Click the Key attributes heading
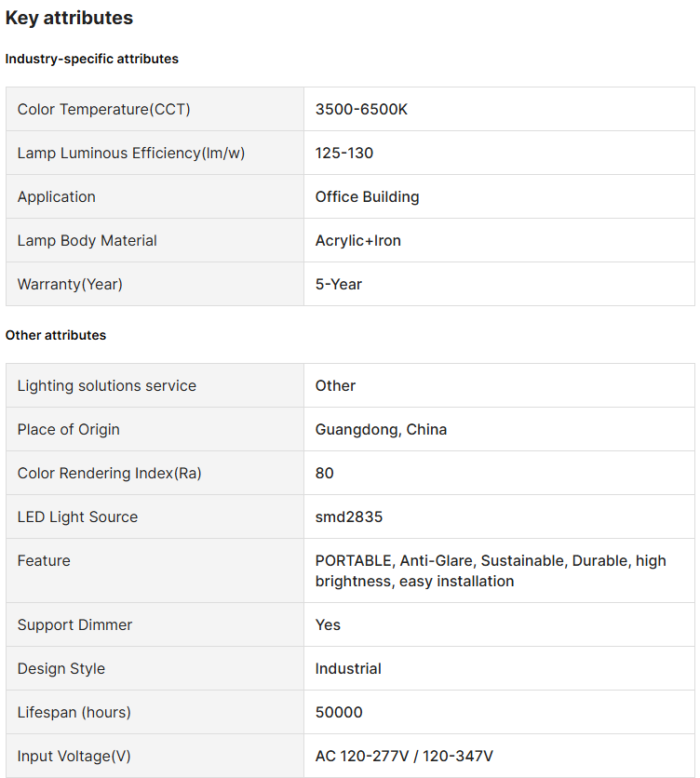Screen dimensions: 700x778 (69, 18)
